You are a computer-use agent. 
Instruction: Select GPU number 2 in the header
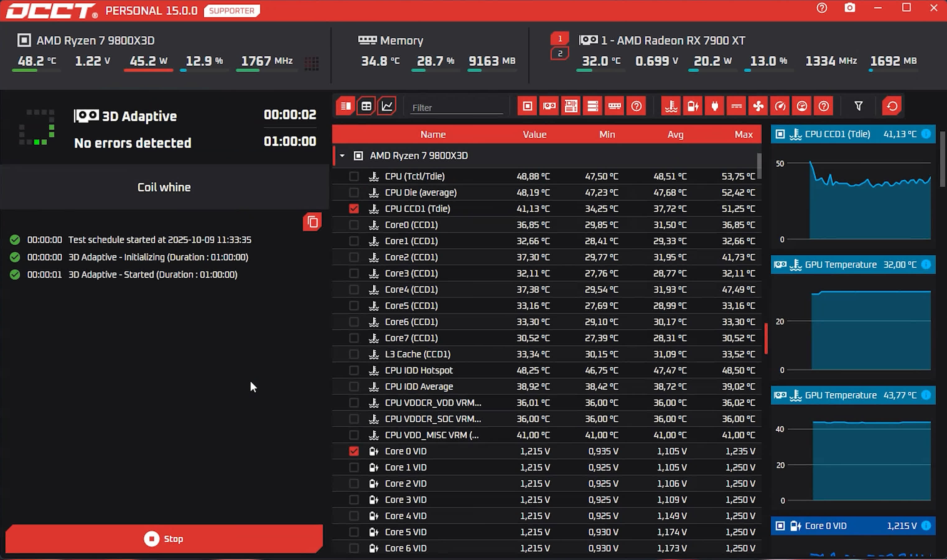pyautogui.click(x=560, y=53)
